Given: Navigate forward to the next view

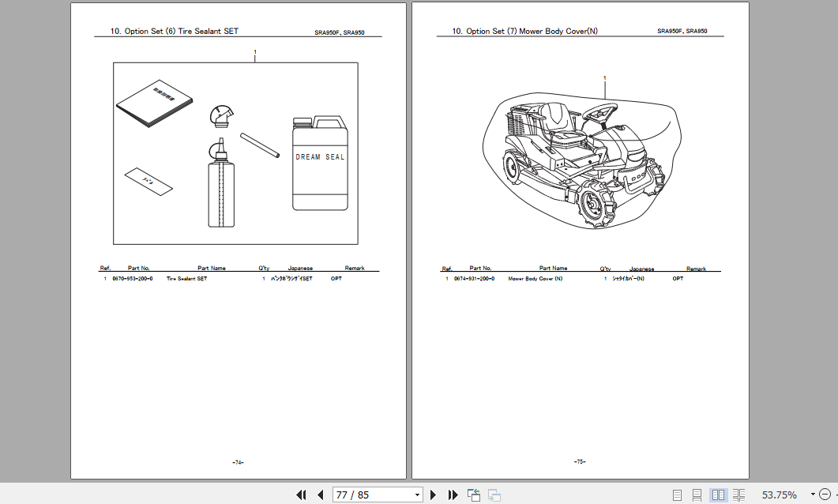Looking at the screenshot, I should tap(494, 494).
